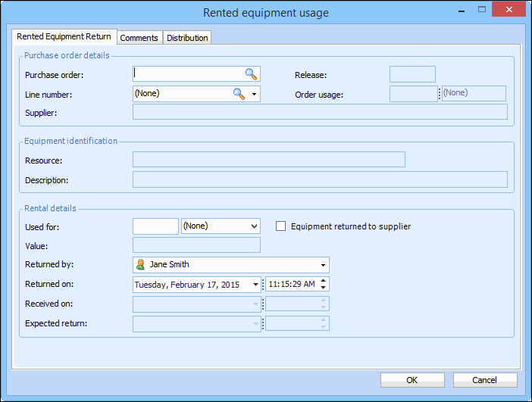Click into the Purchase order text field
The height and width of the screenshot is (402, 532).
(x=187, y=74)
